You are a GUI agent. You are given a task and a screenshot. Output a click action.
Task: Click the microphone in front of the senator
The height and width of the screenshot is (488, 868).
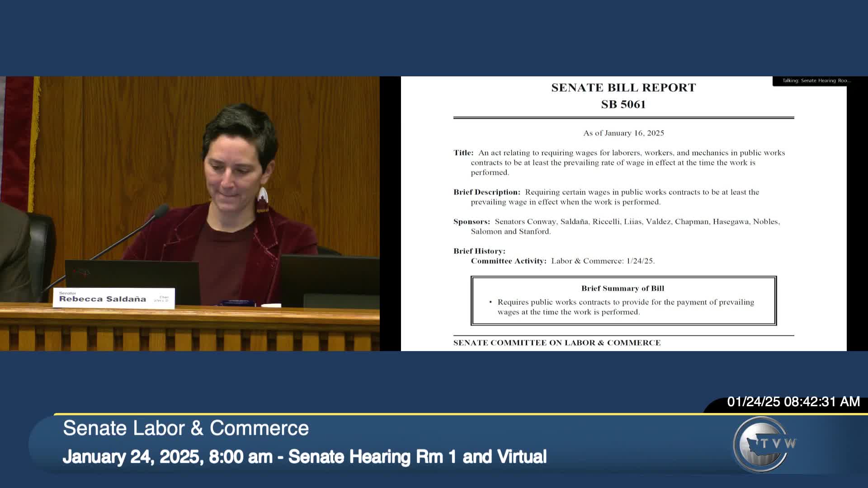160,211
